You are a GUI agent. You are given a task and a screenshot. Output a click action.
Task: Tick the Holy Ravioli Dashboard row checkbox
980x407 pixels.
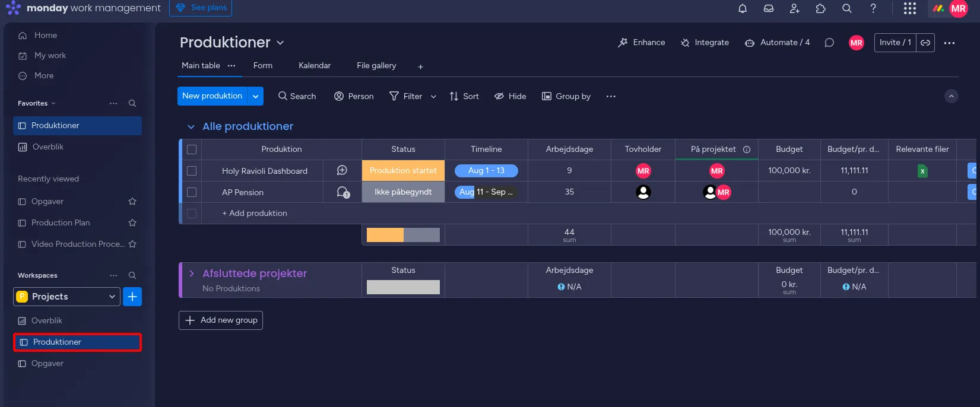(x=192, y=171)
